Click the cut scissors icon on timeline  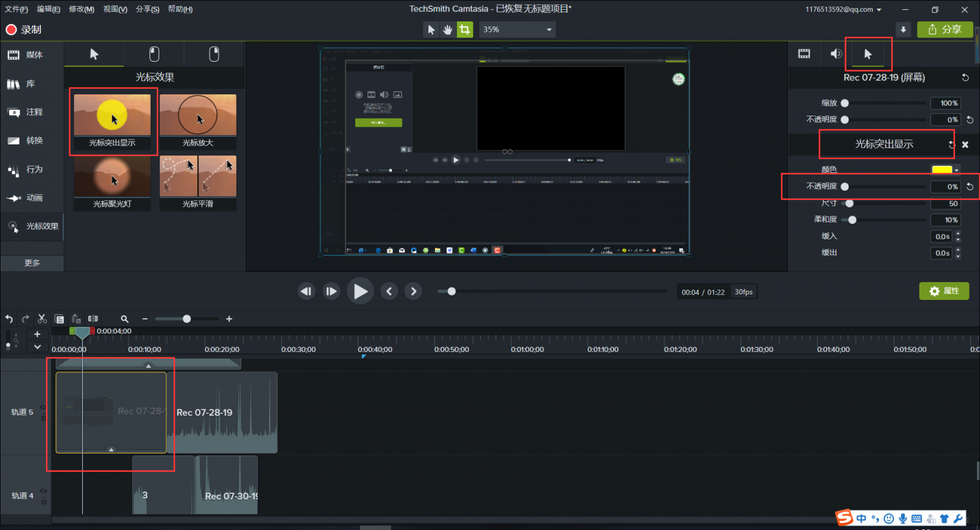tap(42, 319)
